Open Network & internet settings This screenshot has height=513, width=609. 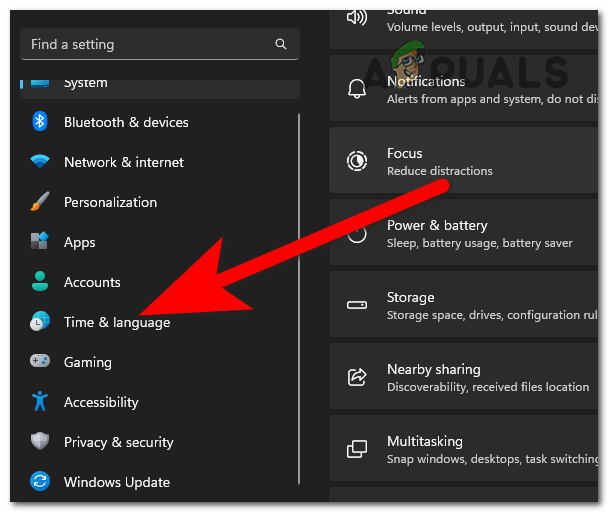tap(160, 162)
